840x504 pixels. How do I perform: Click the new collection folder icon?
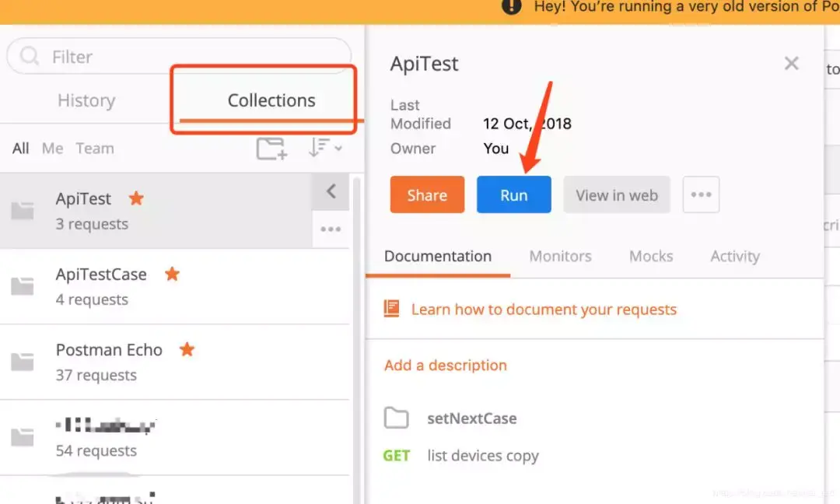pos(271,149)
